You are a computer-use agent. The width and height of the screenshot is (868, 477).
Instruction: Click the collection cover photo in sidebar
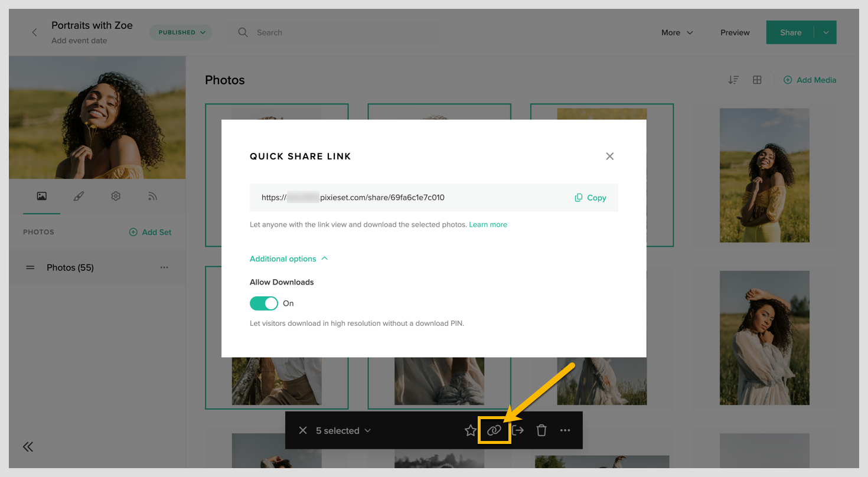pos(97,117)
